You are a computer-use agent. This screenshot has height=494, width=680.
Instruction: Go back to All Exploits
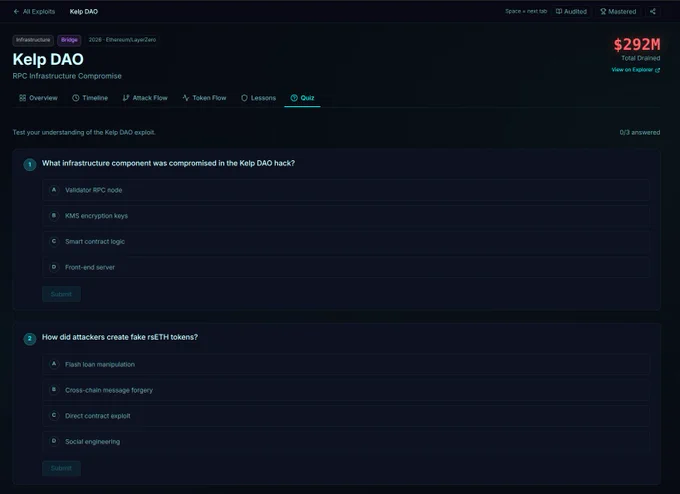(x=34, y=12)
